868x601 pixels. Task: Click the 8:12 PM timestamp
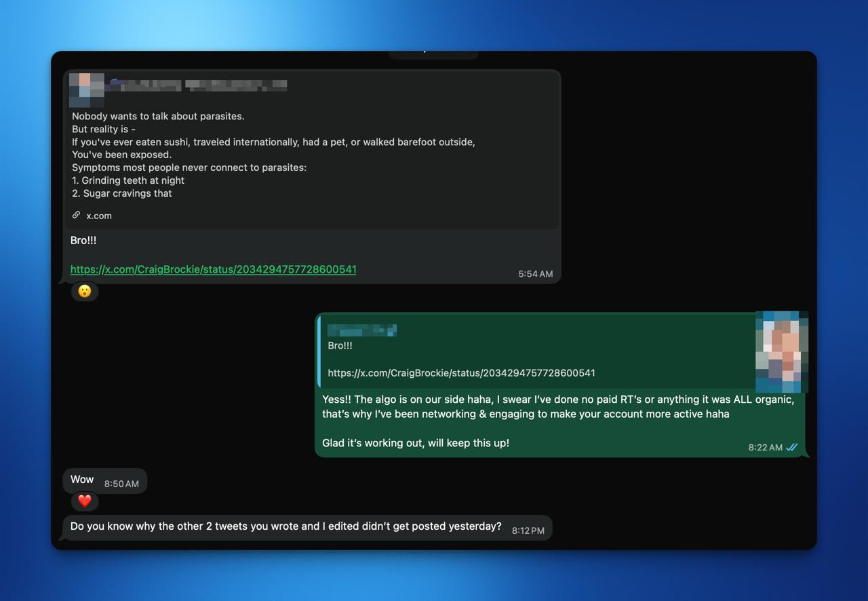[528, 531]
